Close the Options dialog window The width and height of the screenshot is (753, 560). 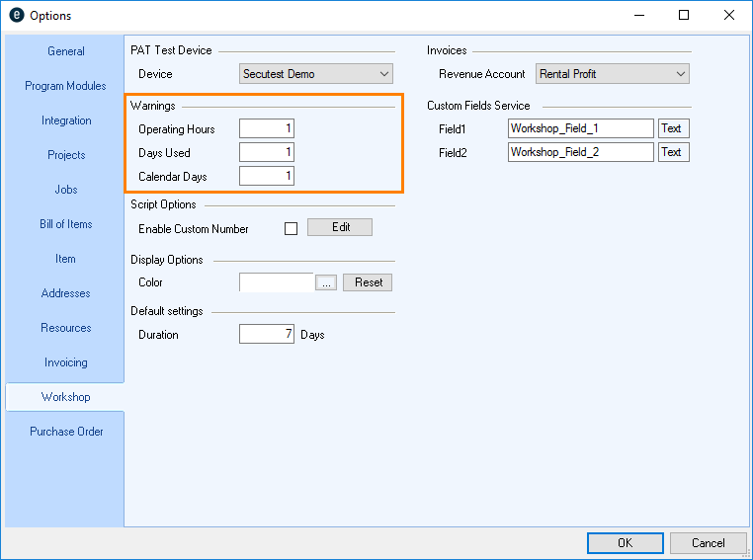click(728, 15)
